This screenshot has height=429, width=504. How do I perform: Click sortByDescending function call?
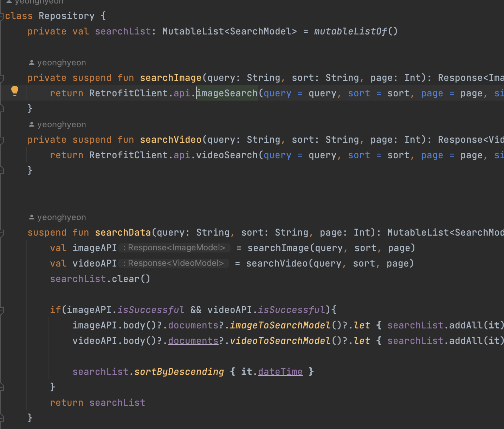click(x=179, y=372)
